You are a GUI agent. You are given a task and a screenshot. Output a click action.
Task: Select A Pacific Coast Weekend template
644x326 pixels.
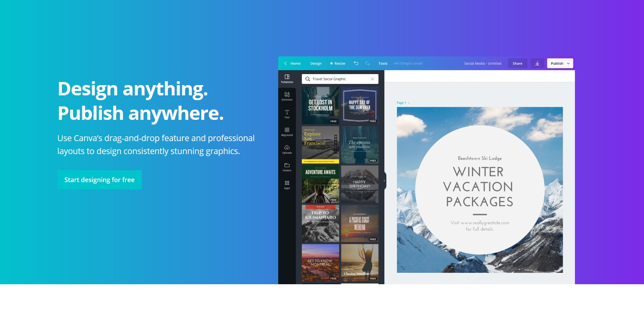click(x=359, y=224)
